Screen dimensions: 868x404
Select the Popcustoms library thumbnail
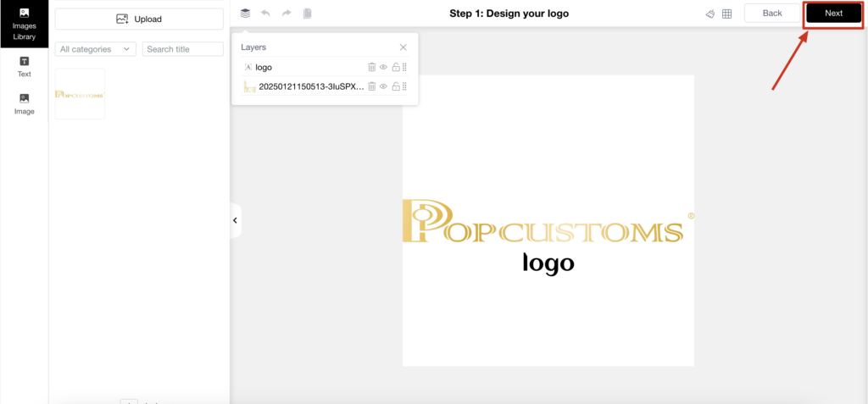[80, 93]
